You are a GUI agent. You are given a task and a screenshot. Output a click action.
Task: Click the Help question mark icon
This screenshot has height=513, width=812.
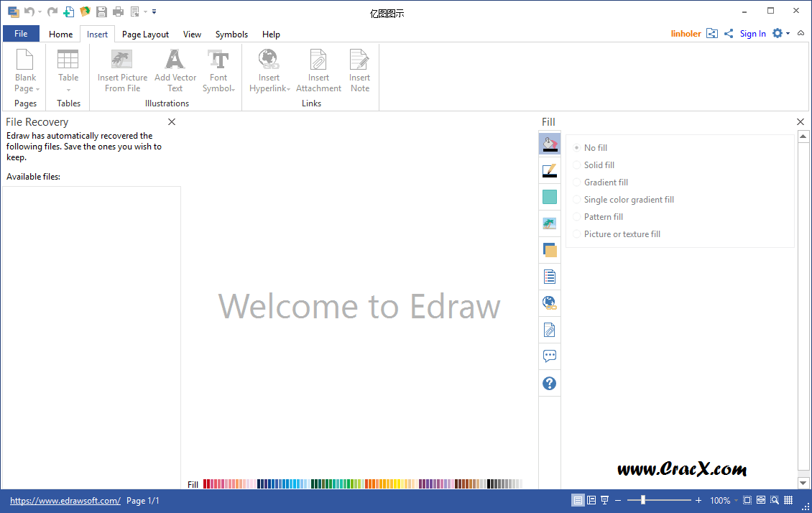tap(550, 384)
